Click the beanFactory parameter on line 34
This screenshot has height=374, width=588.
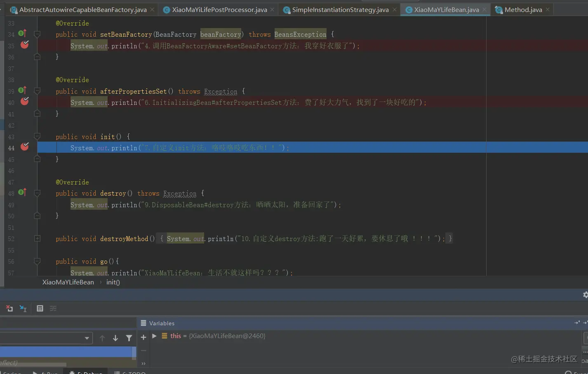pyautogui.click(x=221, y=34)
